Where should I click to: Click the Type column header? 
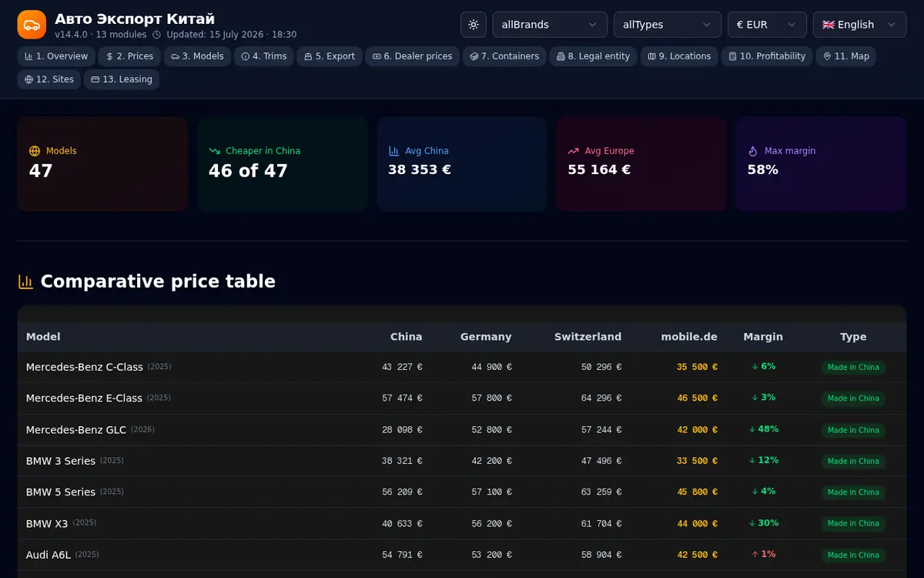853,337
